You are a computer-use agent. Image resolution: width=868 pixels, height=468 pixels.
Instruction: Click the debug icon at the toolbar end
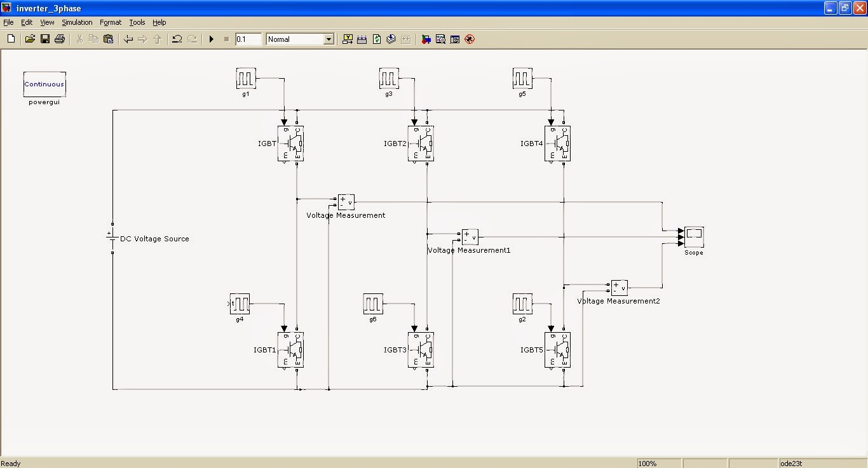[470, 39]
